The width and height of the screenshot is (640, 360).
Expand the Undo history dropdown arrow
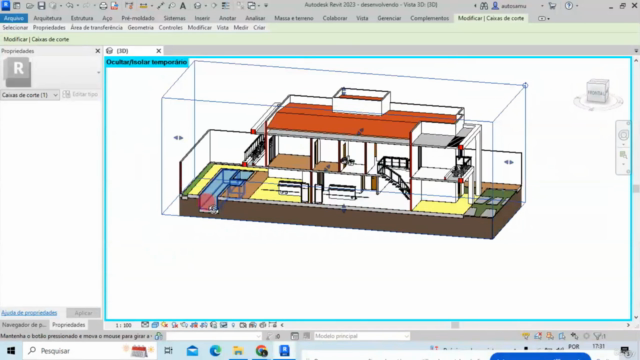78,6
